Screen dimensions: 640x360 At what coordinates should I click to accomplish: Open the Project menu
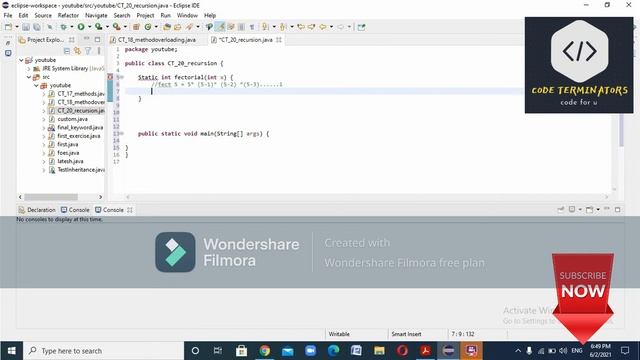145,16
